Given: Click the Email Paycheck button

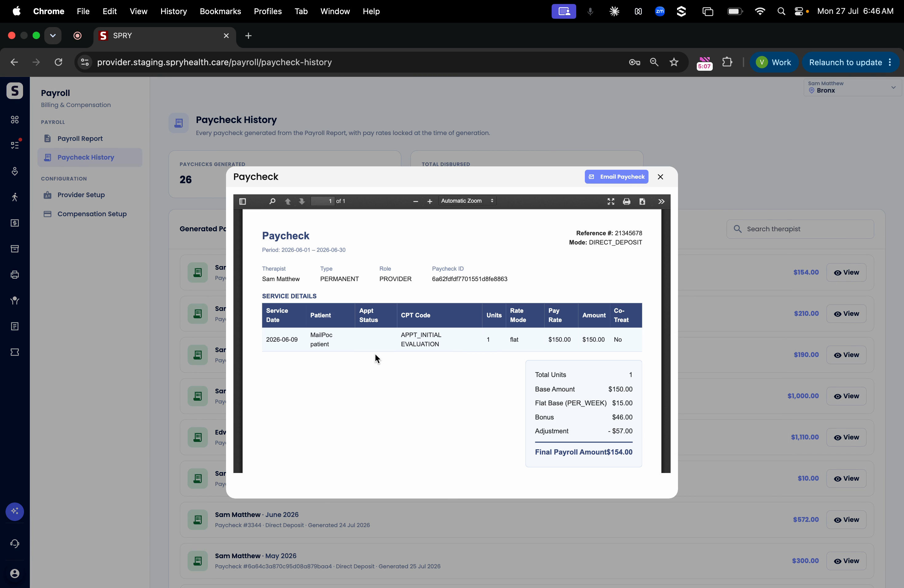Looking at the screenshot, I should tap(617, 177).
